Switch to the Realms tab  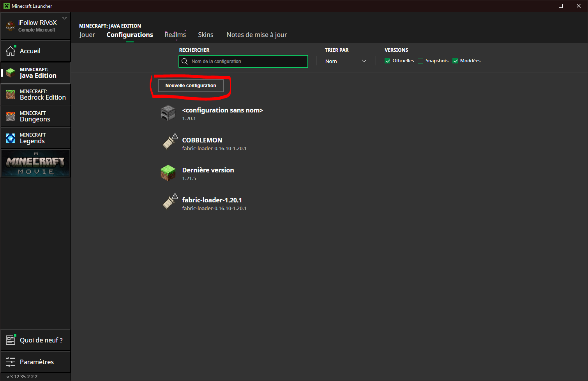click(175, 35)
